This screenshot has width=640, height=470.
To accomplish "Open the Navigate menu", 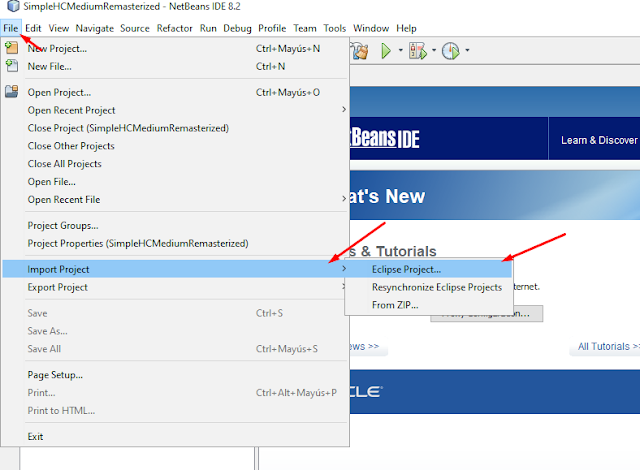I will (95, 28).
